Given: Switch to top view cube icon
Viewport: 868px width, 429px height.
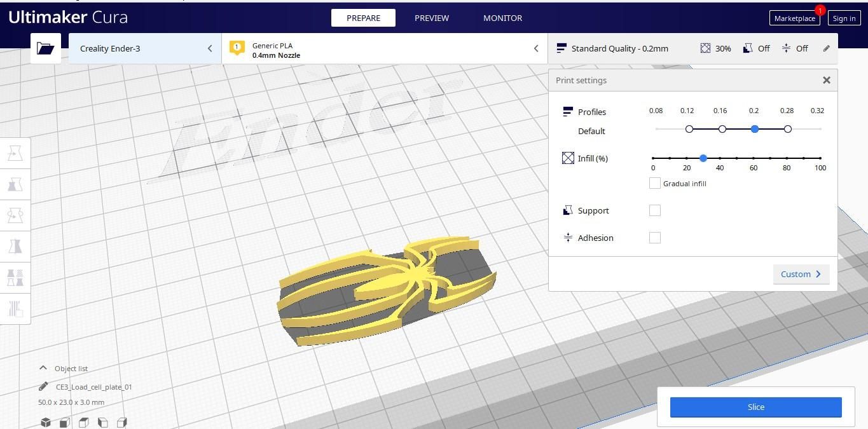Looking at the screenshot, I should [x=84, y=422].
